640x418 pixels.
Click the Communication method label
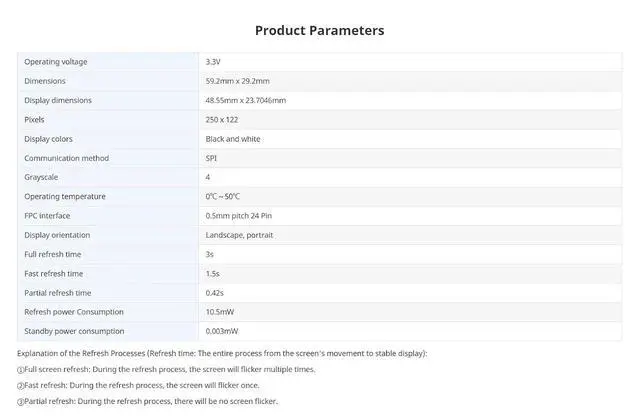pos(67,158)
